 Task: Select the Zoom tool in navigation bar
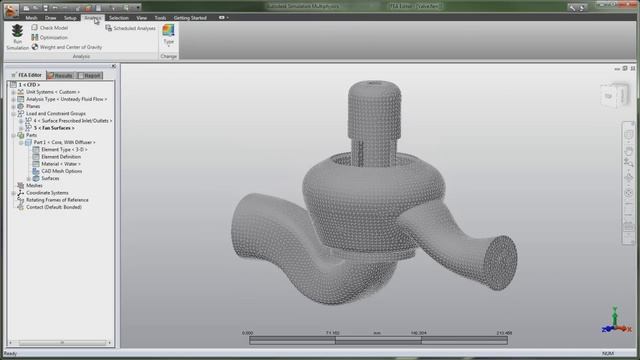(629, 163)
